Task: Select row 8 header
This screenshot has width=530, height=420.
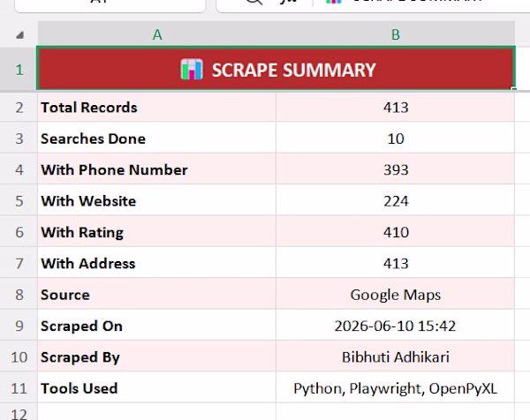Action: (x=19, y=295)
